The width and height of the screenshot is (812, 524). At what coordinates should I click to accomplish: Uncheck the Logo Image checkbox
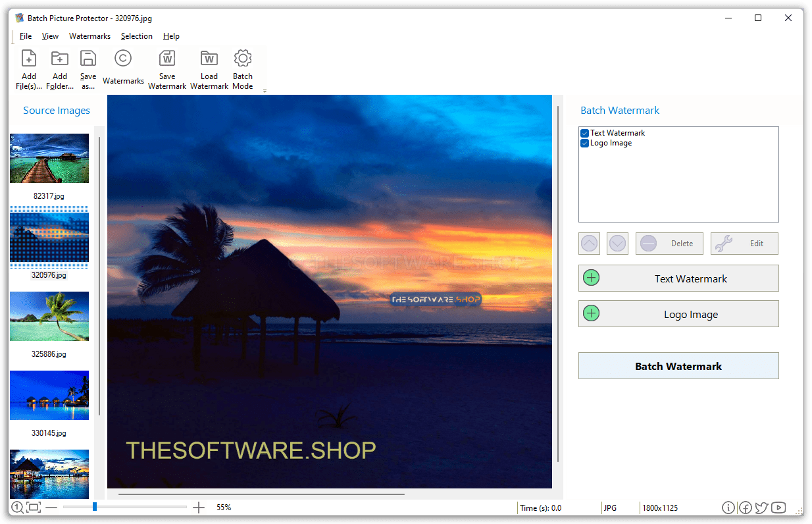point(584,144)
